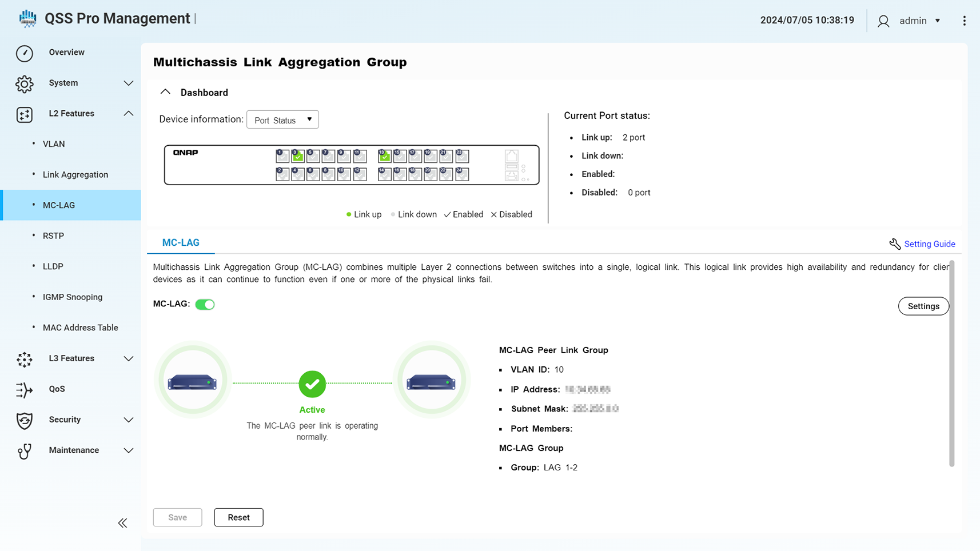Image resolution: width=980 pixels, height=551 pixels.
Task: Click the green Active checkmark status icon
Action: click(312, 384)
